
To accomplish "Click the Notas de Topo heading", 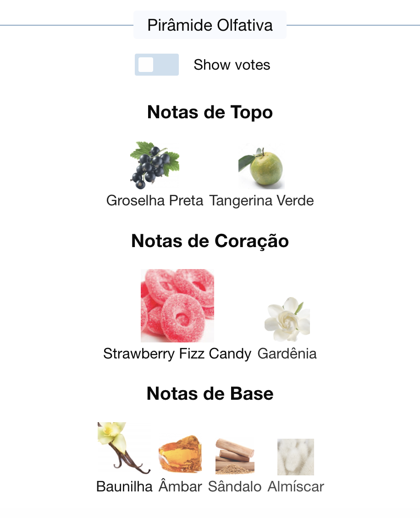I will click(210, 112).
